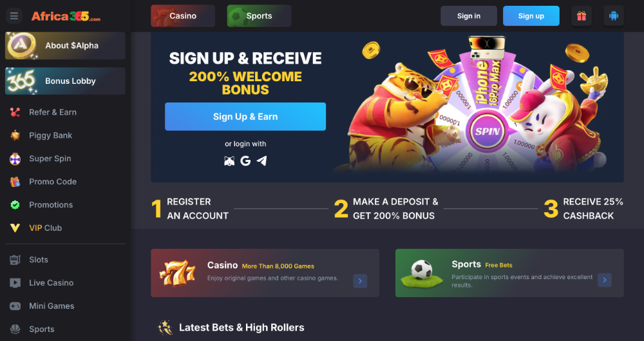This screenshot has height=341, width=644.
Task: Click the gift box rewards icon
Action: (x=581, y=16)
